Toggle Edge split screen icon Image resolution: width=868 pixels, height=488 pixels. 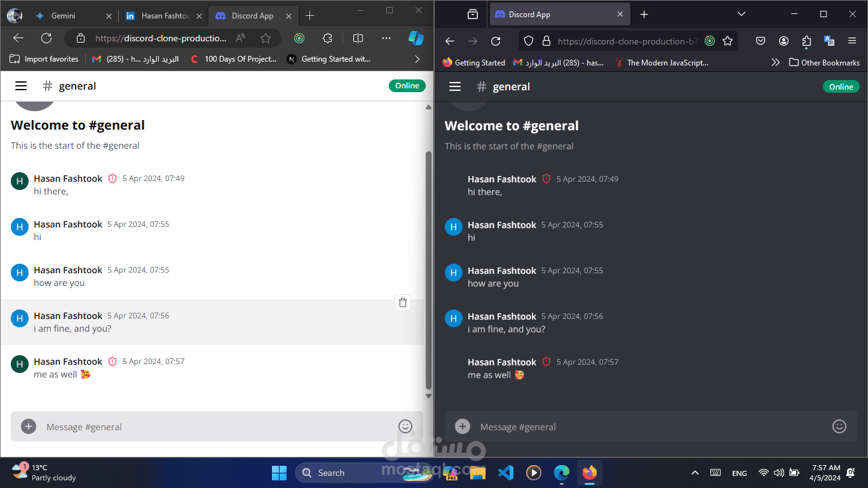point(358,38)
